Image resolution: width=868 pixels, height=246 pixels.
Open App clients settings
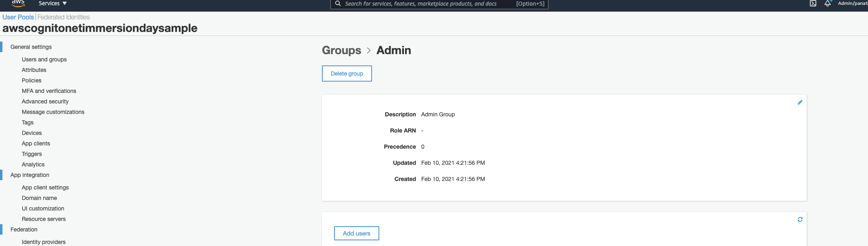click(36, 143)
